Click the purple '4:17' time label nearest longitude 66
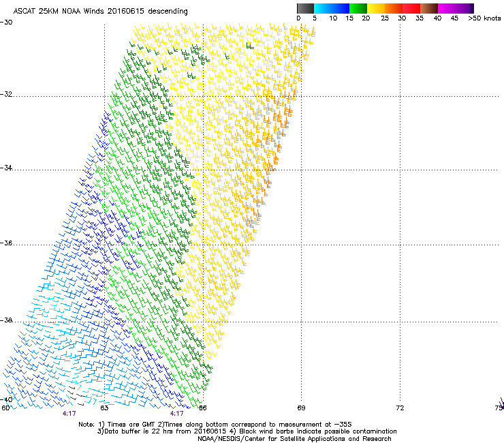The image size is (504, 443). click(x=177, y=414)
